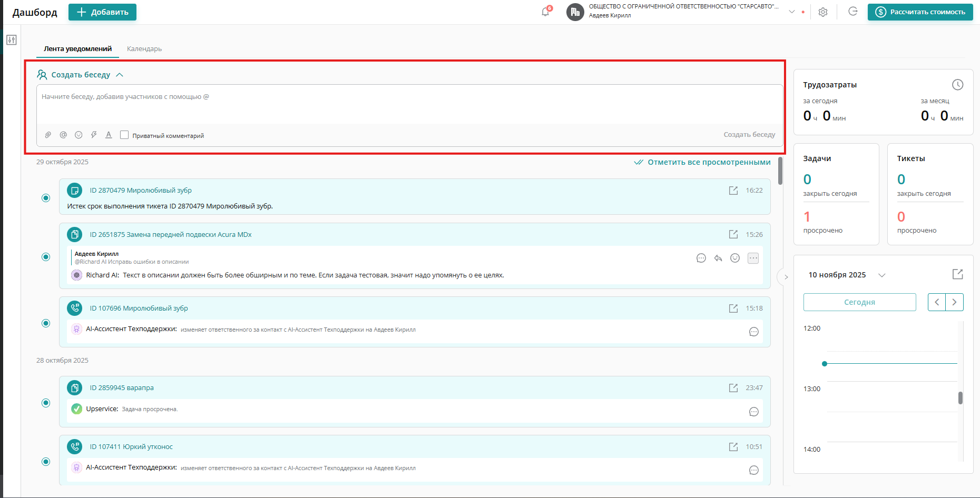Select the Лента уведомлений tab
This screenshot has width=980, height=498.
(77, 49)
